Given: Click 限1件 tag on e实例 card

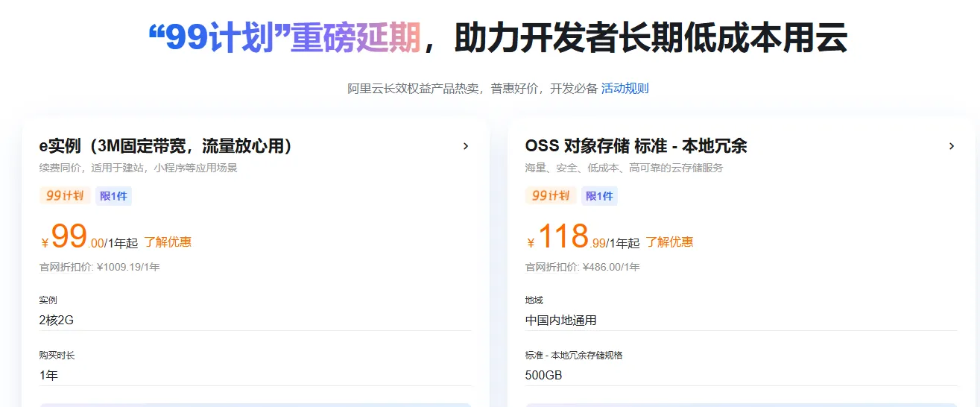Looking at the screenshot, I should click(113, 196).
